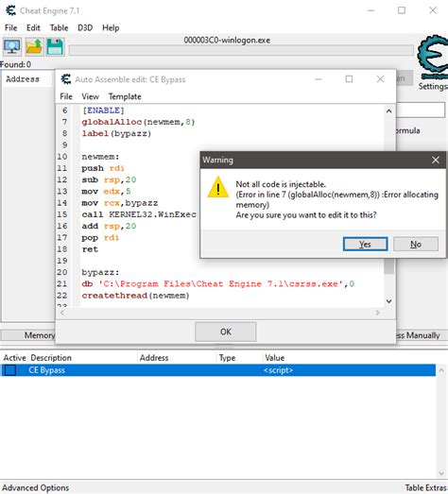
Task: Click the push rdi line
Action: point(103,168)
